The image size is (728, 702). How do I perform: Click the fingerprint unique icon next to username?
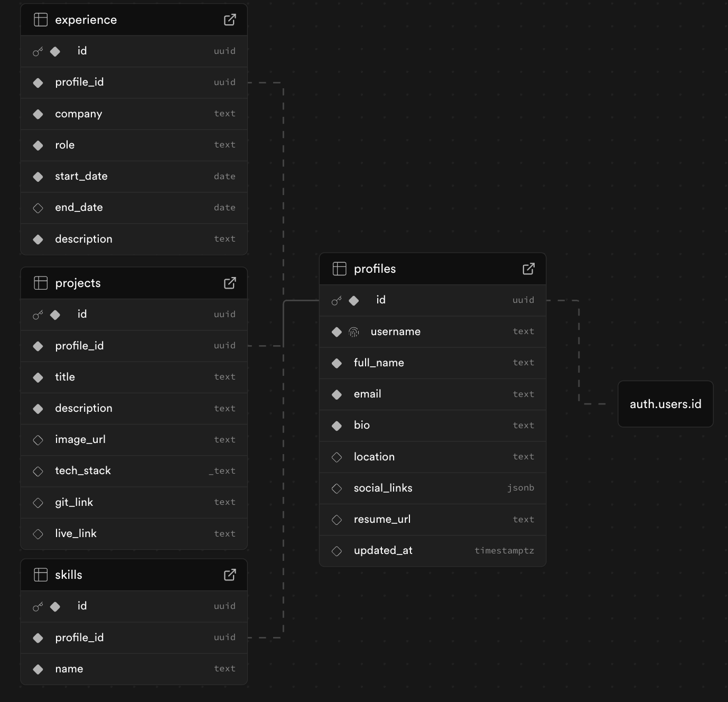pos(354,331)
